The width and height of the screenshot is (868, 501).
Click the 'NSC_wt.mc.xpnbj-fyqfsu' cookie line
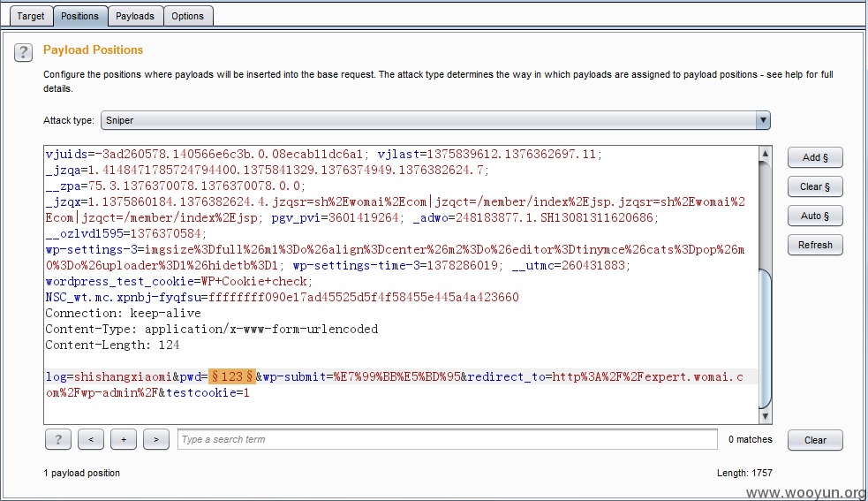[x=282, y=298]
